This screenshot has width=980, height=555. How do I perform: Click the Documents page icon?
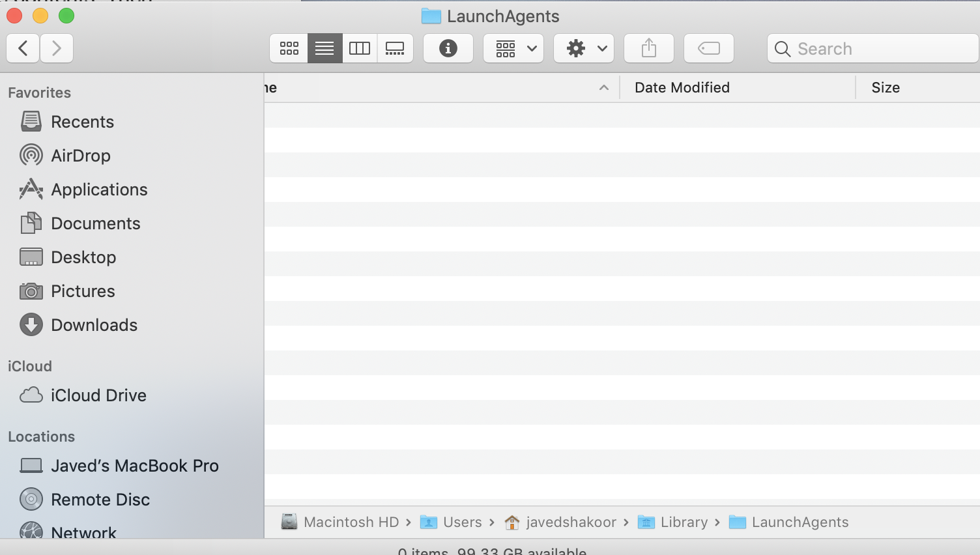pos(31,223)
